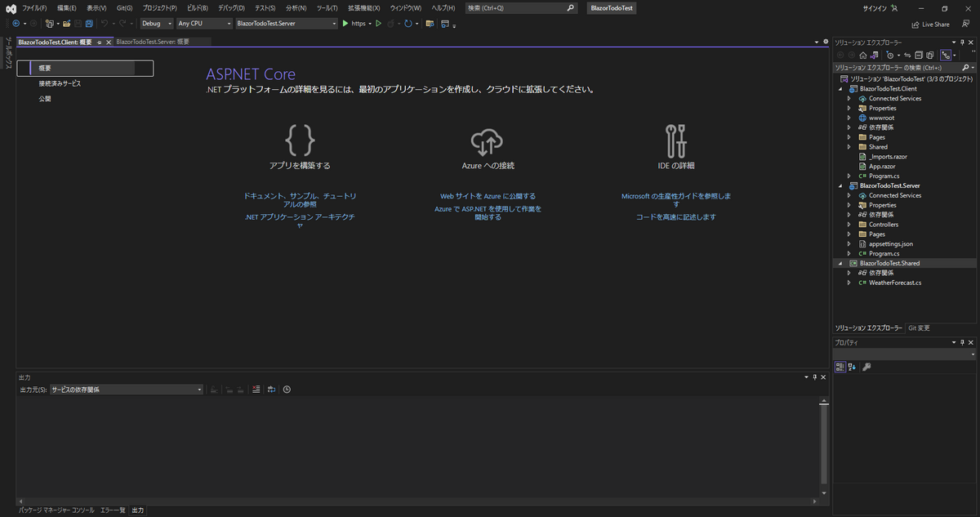
Task: Open the Debug configuration dropdown
Action: [157, 24]
